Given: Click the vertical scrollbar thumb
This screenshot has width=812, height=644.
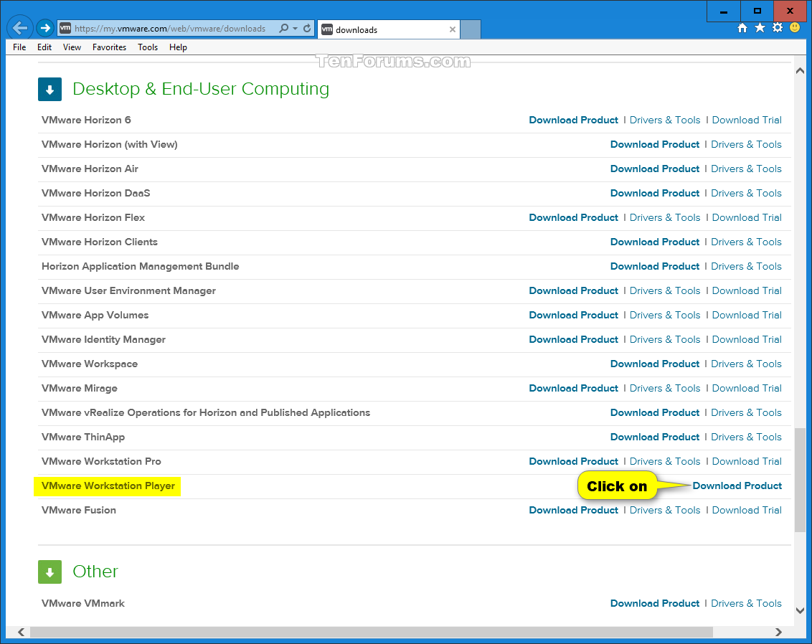Looking at the screenshot, I should click(800, 479).
